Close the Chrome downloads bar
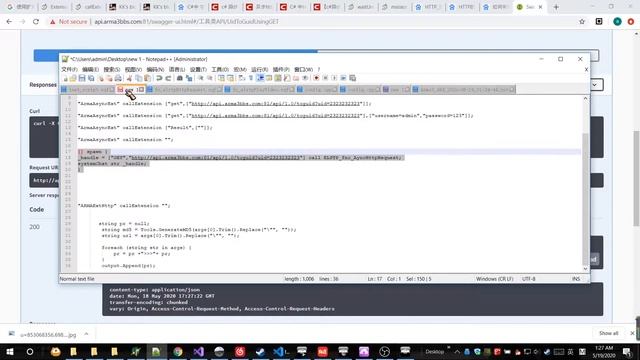 point(632,333)
